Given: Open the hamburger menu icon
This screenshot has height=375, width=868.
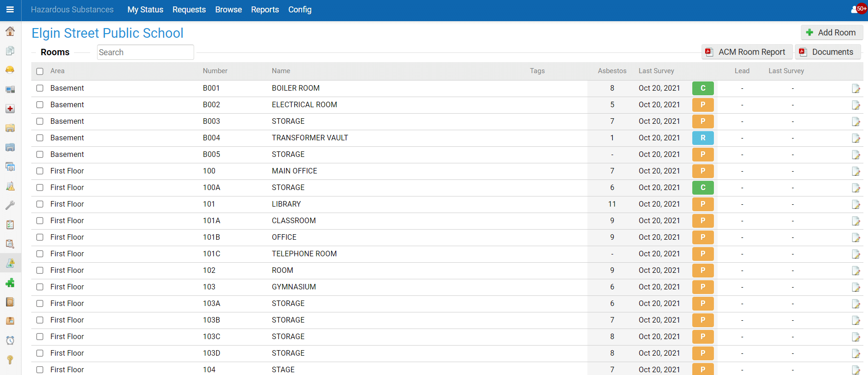Looking at the screenshot, I should (10, 10).
